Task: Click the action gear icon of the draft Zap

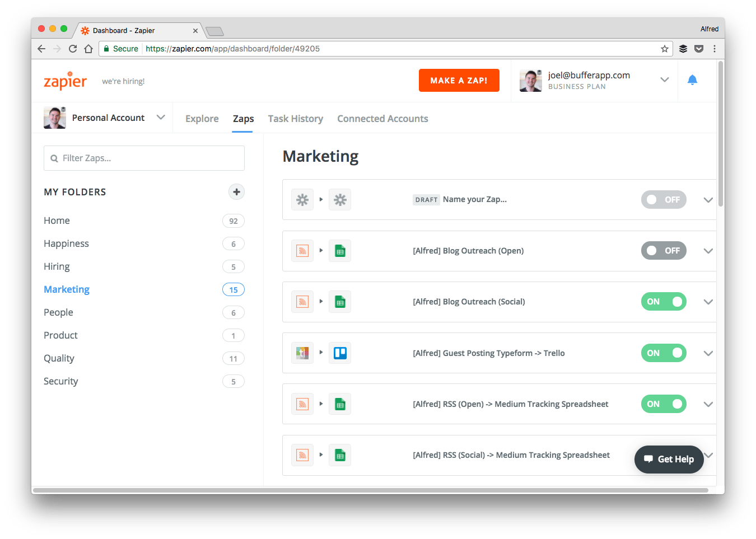Action: pos(340,200)
